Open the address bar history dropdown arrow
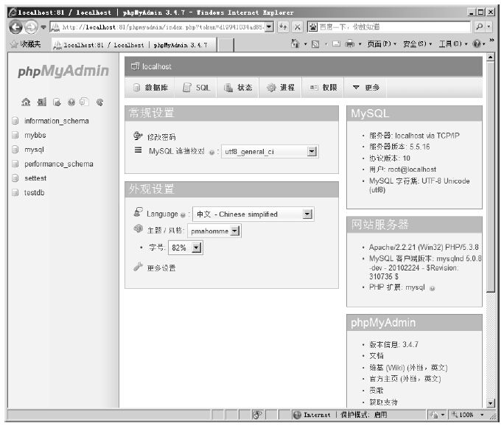Image resolution: width=504 pixels, height=426 pixels. tap(270, 27)
